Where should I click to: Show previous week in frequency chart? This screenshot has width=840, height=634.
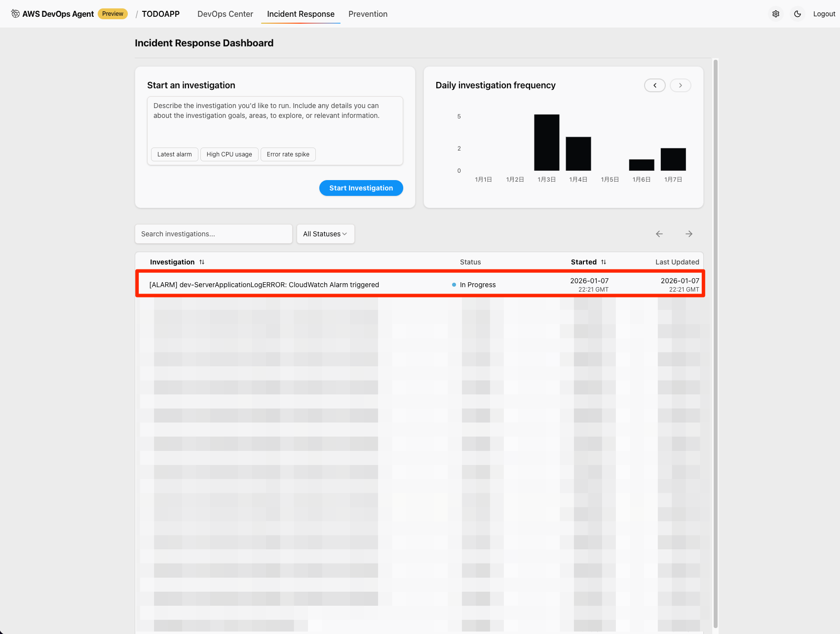[655, 85]
